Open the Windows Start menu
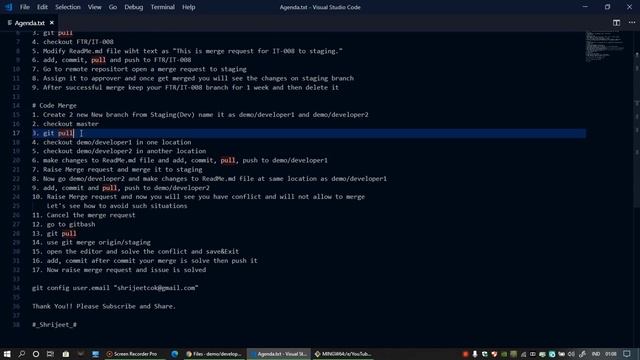 7,354
